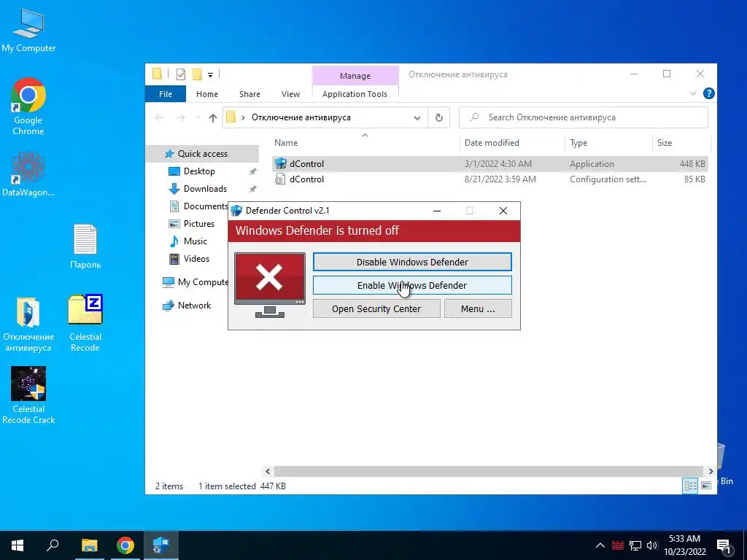This screenshot has width=747, height=560.
Task: Open the notification center icon
Action: [724, 545]
